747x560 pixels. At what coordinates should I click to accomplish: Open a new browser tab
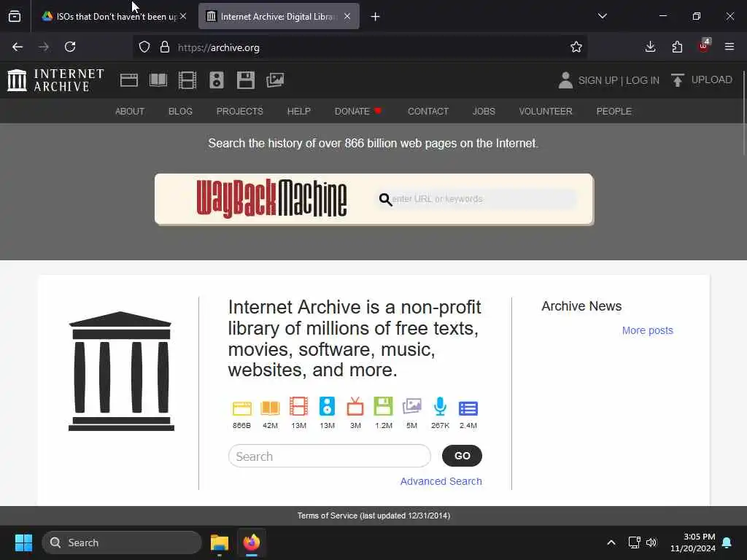click(376, 17)
